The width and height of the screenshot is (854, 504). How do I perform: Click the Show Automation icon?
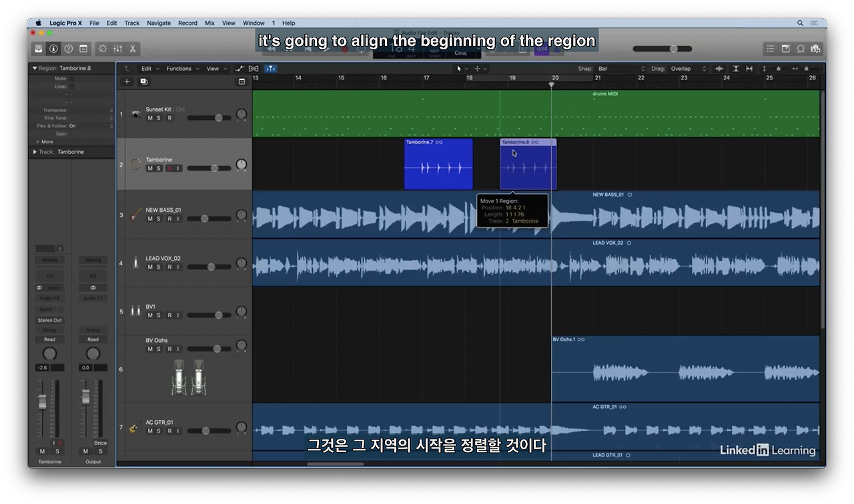pyautogui.click(x=240, y=69)
